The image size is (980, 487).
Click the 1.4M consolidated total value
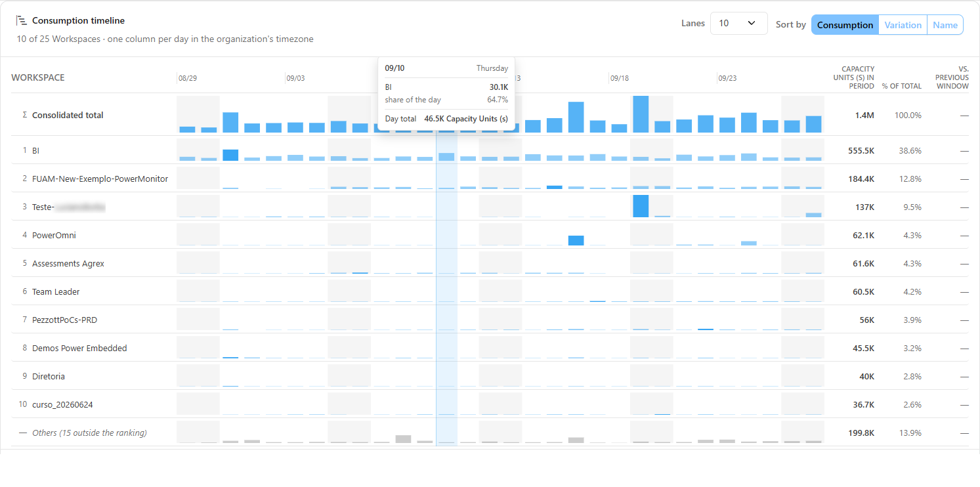coord(864,115)
